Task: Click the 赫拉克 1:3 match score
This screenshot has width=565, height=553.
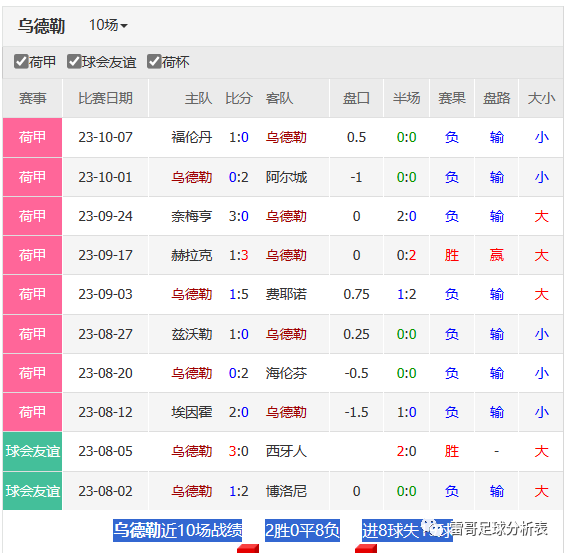Action: click(239, 255)
